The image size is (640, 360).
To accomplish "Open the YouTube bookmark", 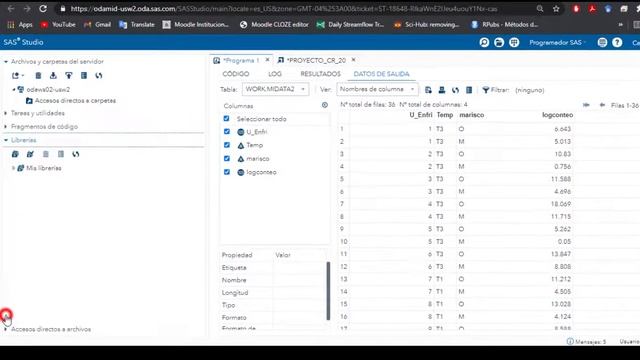I will 58,24.
